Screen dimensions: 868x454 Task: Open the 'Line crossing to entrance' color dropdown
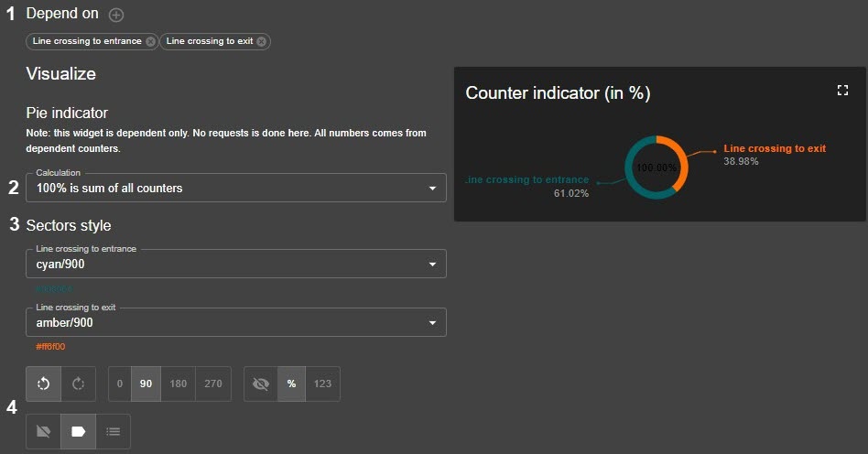click(236, 264)
